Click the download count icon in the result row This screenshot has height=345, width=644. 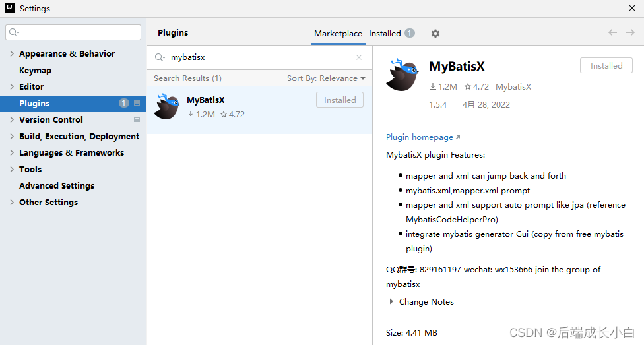point(191,115)
